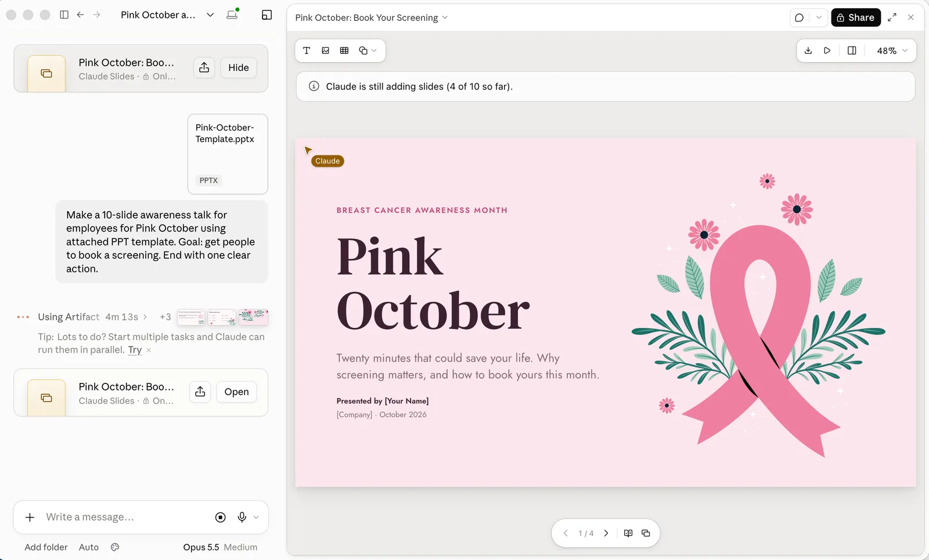929x560 pixels.
Task: Click the +3 thumbnails indicator
Action: (x=165, y=317)
